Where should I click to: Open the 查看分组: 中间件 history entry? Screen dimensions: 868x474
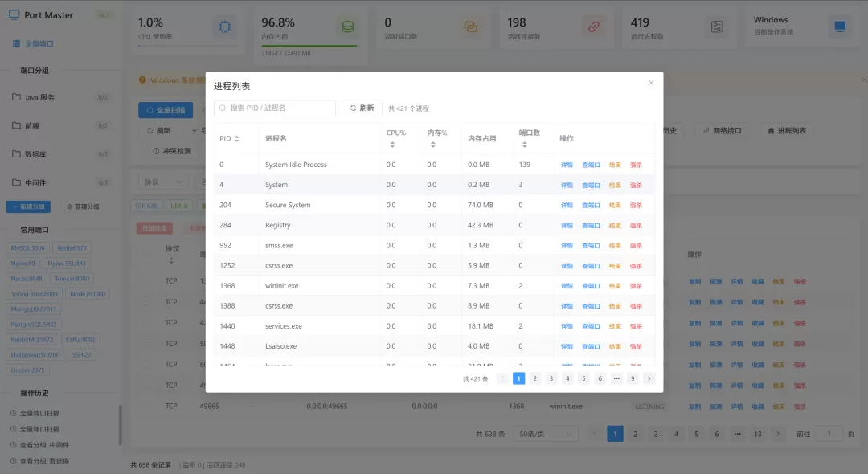(40, 445)
